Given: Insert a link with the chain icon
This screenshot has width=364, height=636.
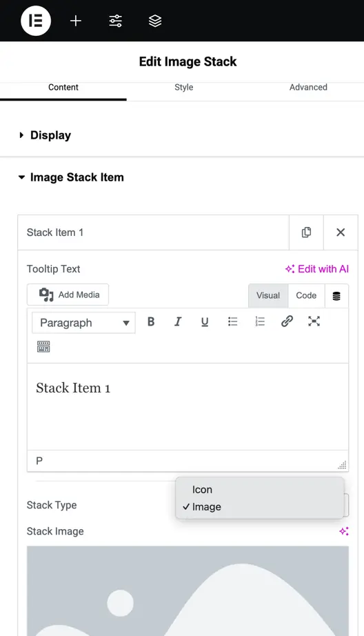Looking at the screenshot, I should click(x=287, y=321).
